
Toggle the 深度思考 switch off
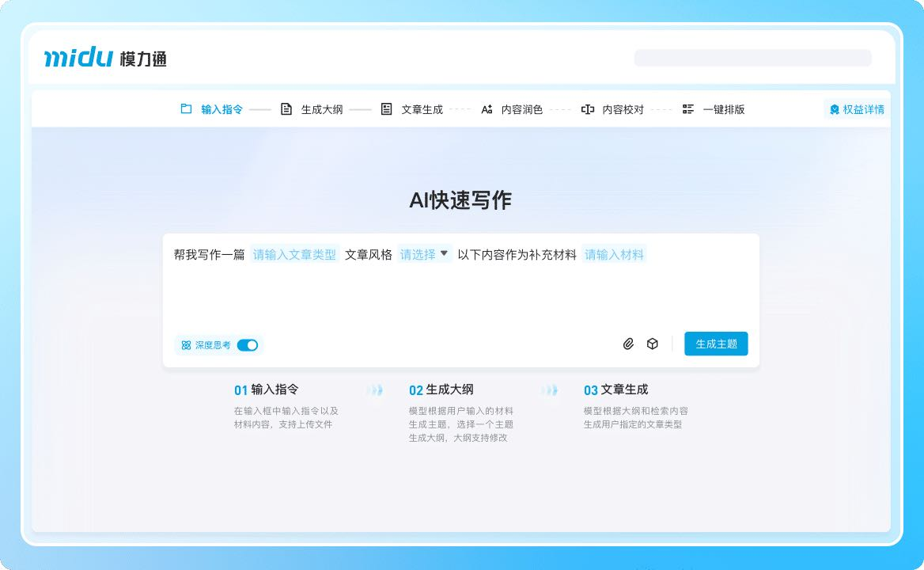248,345
